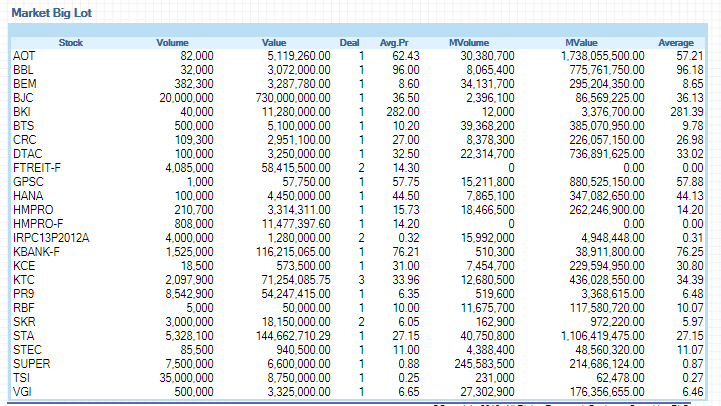Click PR9 volume 8,542,900
The width and height of the screenshot is (721, 406).
click(189, 294)
